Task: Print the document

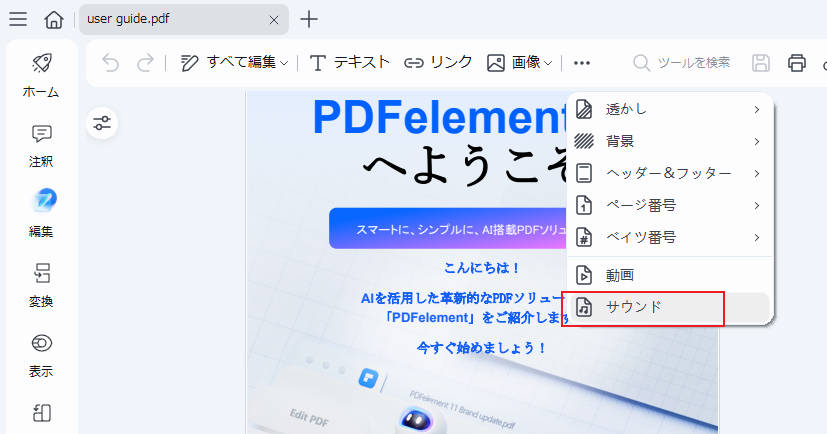Action: point(796,63)
